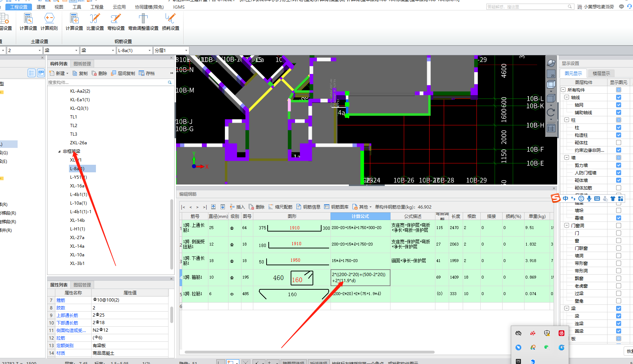633x364 pixels.
Task: Enable 砌体柱 visibility checkbox
Action: pyautogui.click(x=619, y=143)
